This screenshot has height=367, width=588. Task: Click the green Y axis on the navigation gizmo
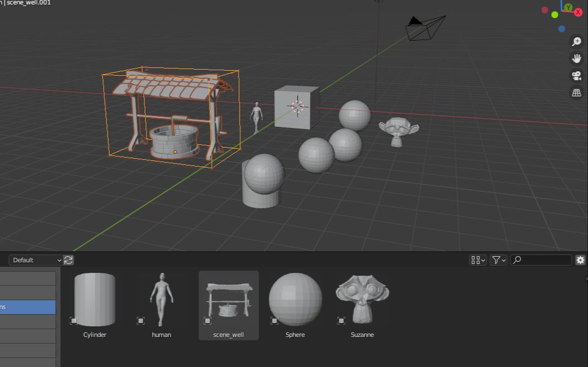(x=568, y=6)
